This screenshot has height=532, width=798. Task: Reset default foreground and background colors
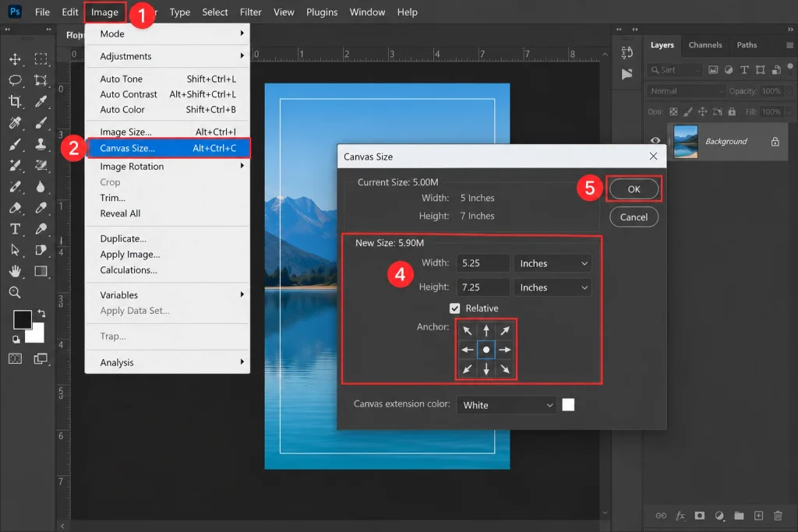[16, 340]
